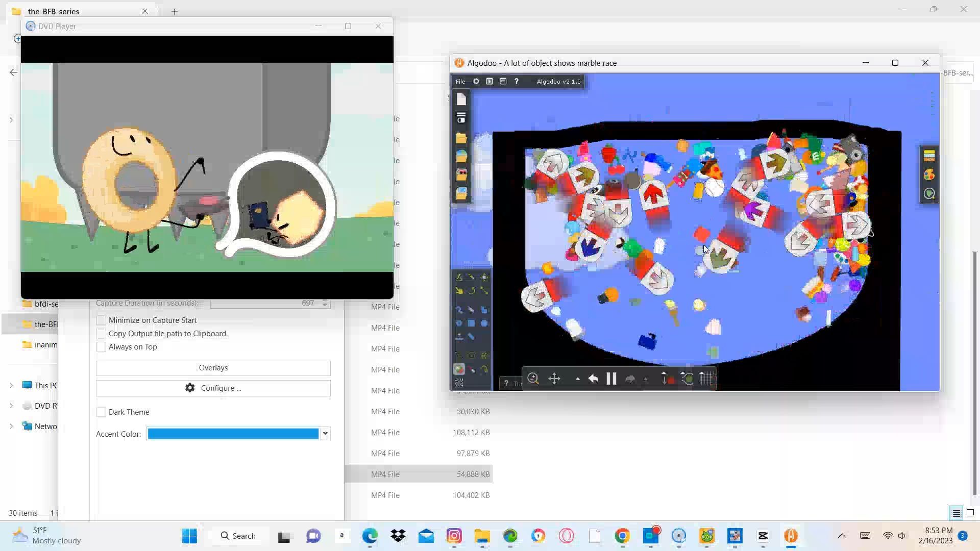Toggle the Dark Theme checkbox
This screenshot has height=551, width=980.
tap(101, 412)
